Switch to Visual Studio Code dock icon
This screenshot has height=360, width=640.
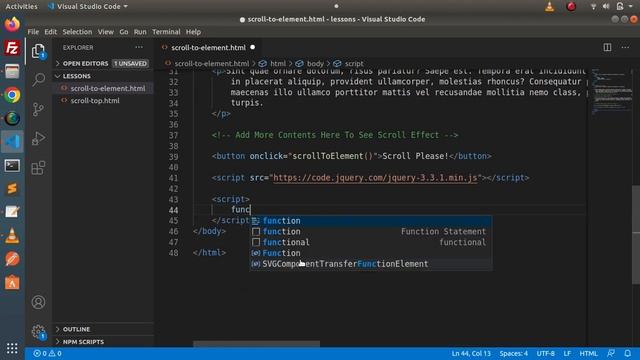coord(12,142)
